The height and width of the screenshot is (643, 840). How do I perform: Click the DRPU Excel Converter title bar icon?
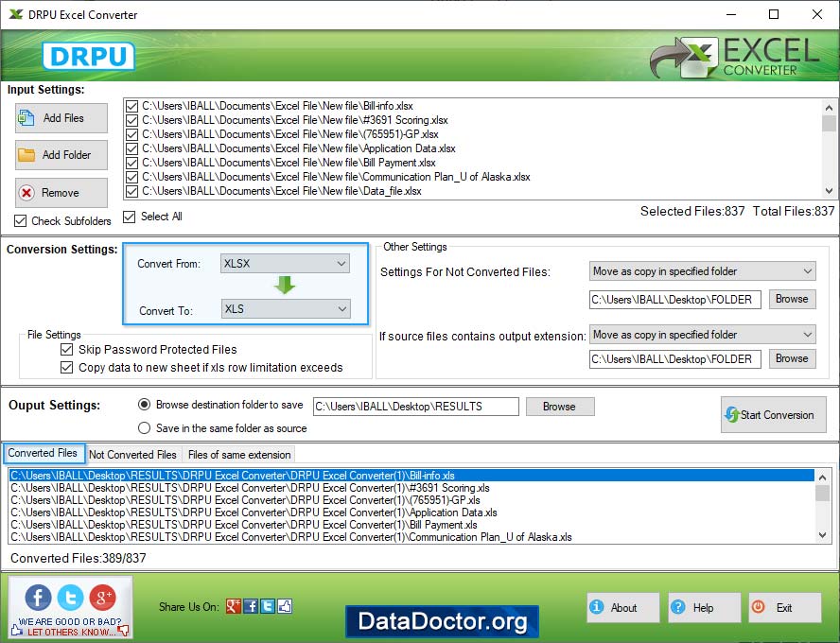16,14
